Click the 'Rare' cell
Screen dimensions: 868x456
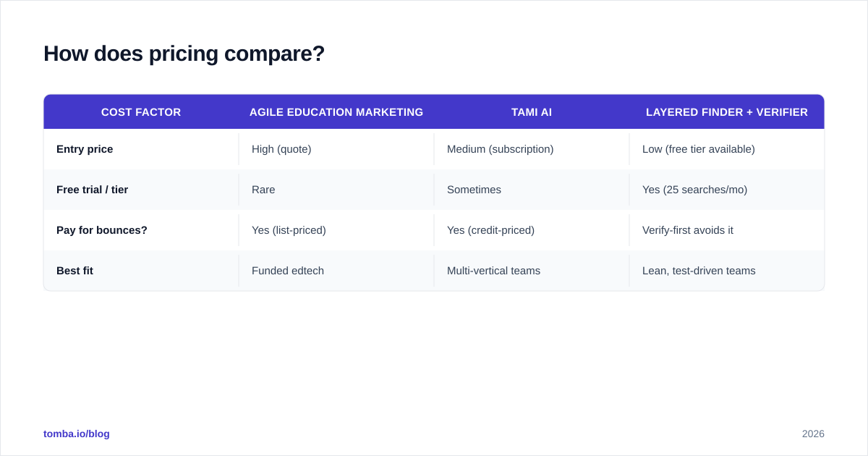click(263, 190)
